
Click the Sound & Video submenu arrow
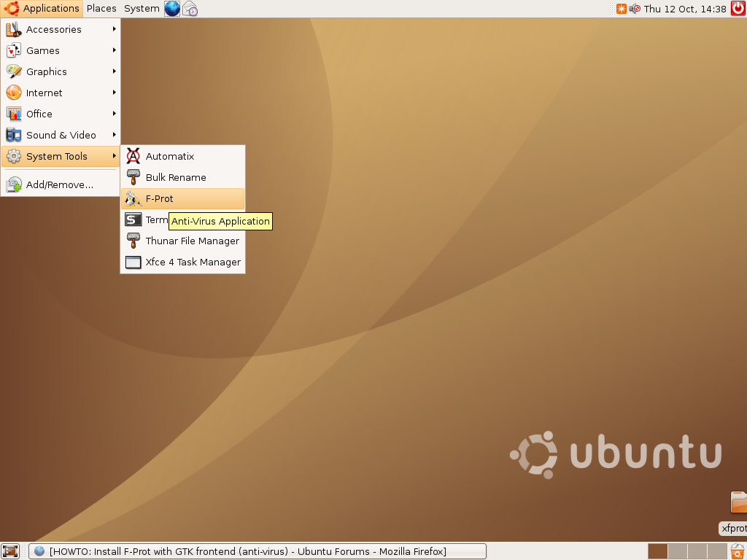coord(115,134)
